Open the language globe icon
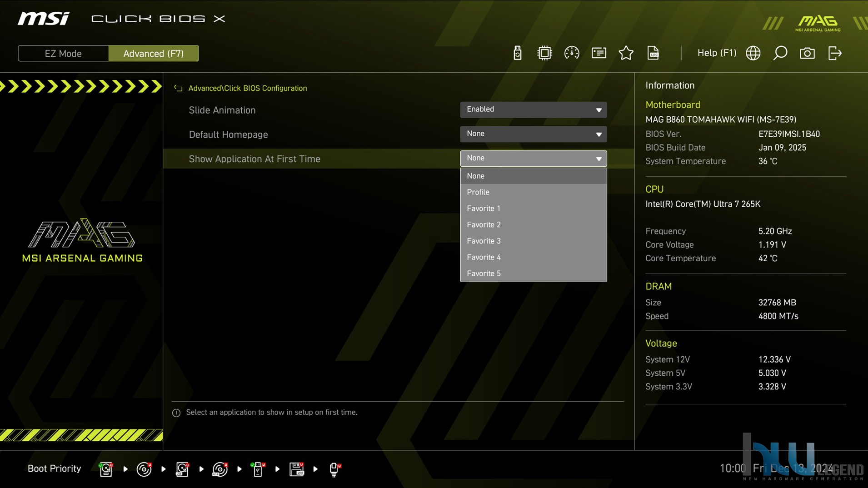 (x=753, y=53)
